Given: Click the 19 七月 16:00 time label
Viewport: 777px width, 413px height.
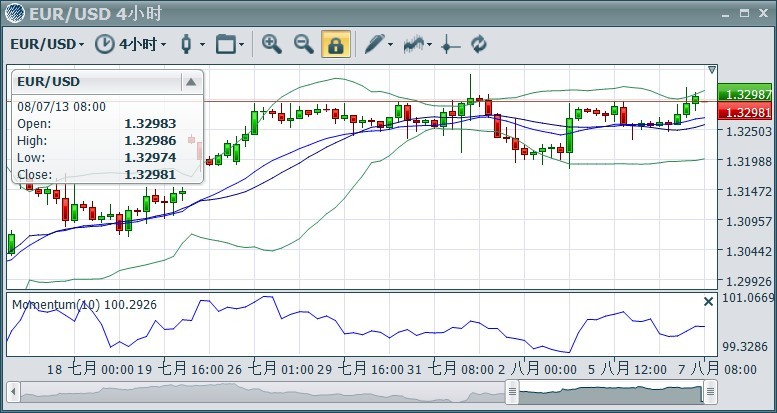Looking at the screenshot, I should [x=180, y=369].
